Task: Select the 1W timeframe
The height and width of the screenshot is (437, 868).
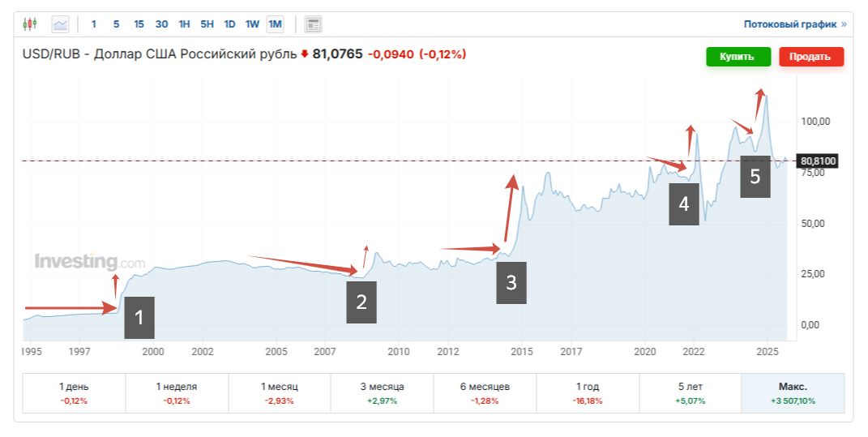Action: pos(252,24)
